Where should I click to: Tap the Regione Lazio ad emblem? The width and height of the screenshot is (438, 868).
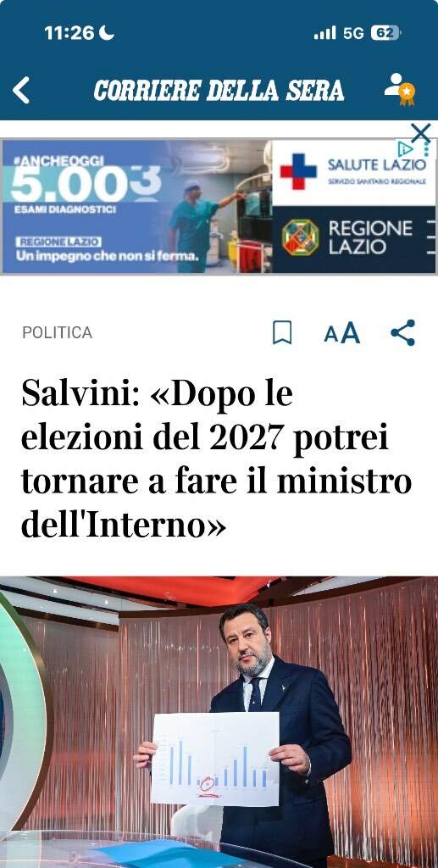click(x=300, y=237)
